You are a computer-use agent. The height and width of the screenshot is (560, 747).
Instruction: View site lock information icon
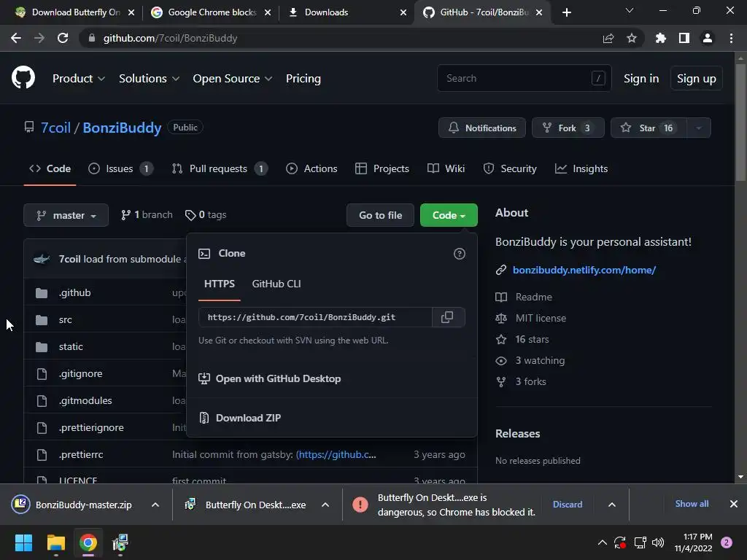[91, 38]
